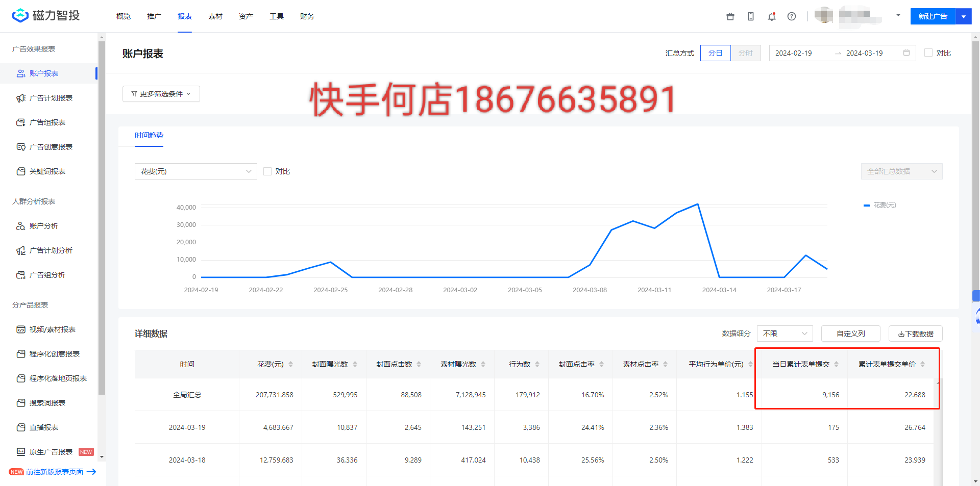
Task: Select 视频/素材报表 in the sidebar
Action: coord(48,329)
